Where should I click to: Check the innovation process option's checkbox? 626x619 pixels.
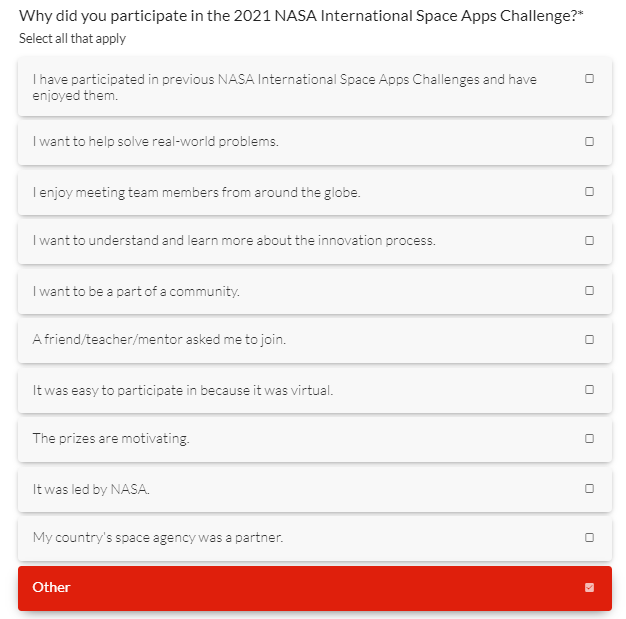[589, 241]
